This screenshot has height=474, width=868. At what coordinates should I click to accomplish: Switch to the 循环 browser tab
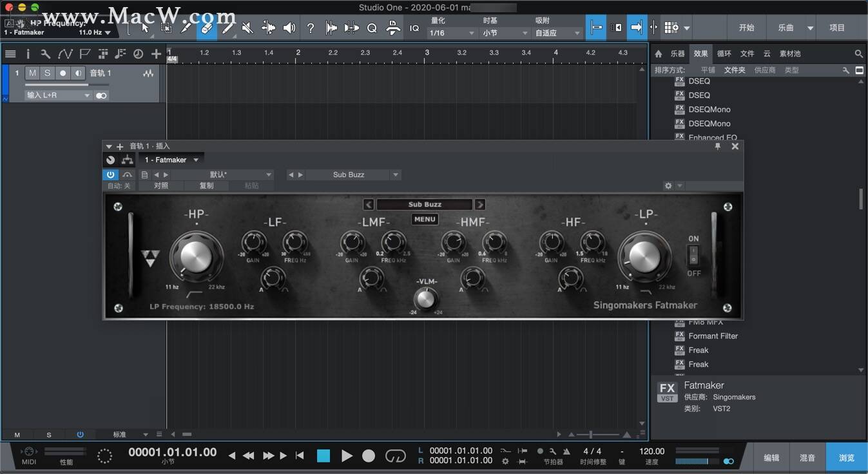coord(724,54)
